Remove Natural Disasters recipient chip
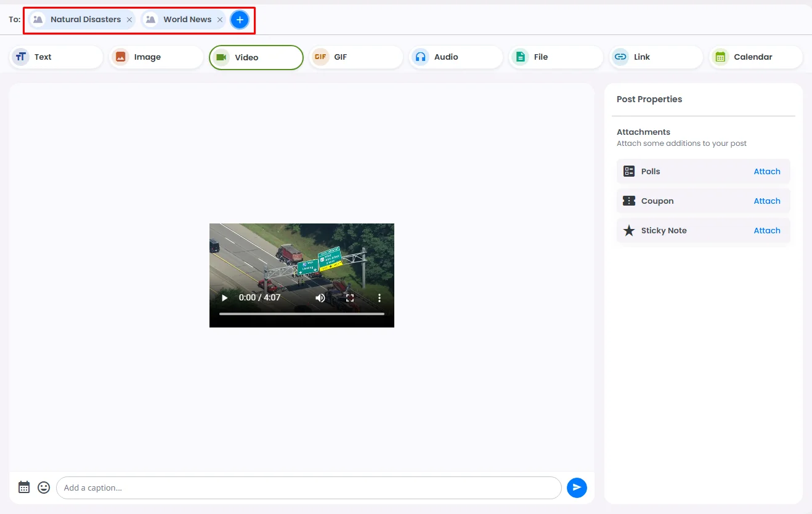812x514 pixels. pos(129,20)
